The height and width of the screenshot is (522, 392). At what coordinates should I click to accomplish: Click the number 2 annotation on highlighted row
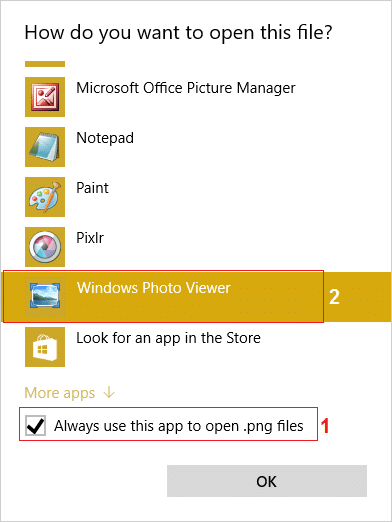point(334,297)
